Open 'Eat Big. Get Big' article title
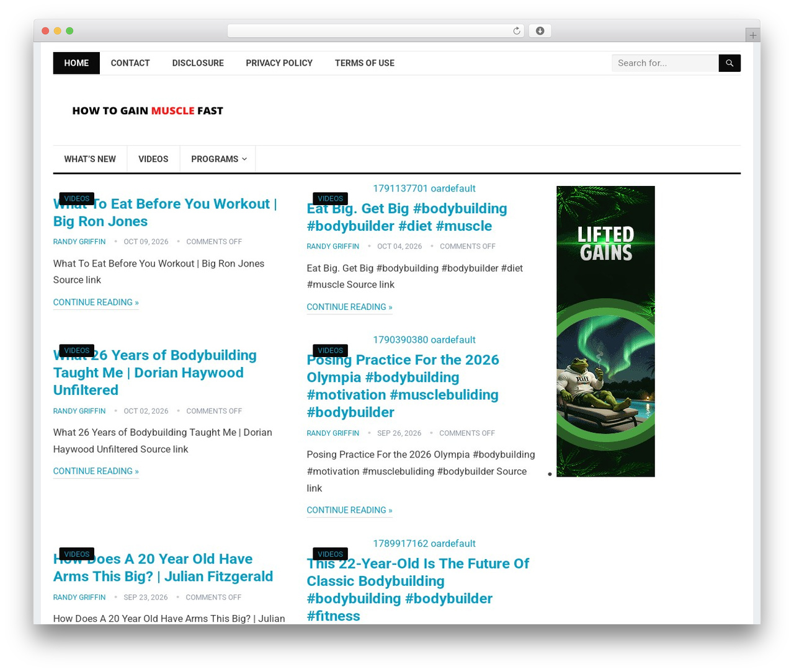Viewport: 794px width, 672px height. pyautogui.click(x=407, y=218)
